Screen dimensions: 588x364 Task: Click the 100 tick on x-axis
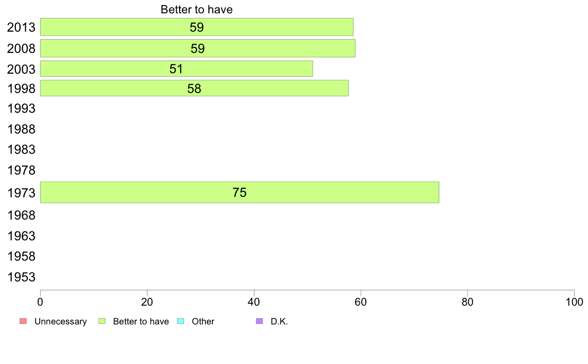tap(574, 302)
